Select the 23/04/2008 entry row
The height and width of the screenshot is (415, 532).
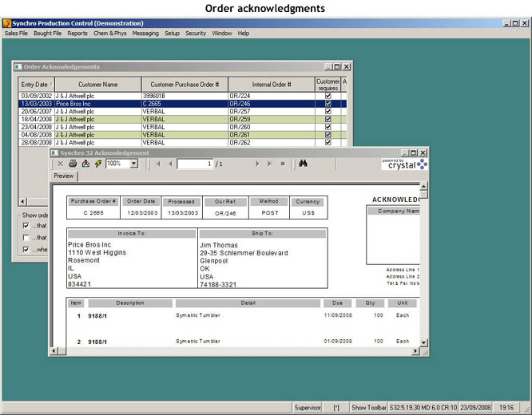183,127
